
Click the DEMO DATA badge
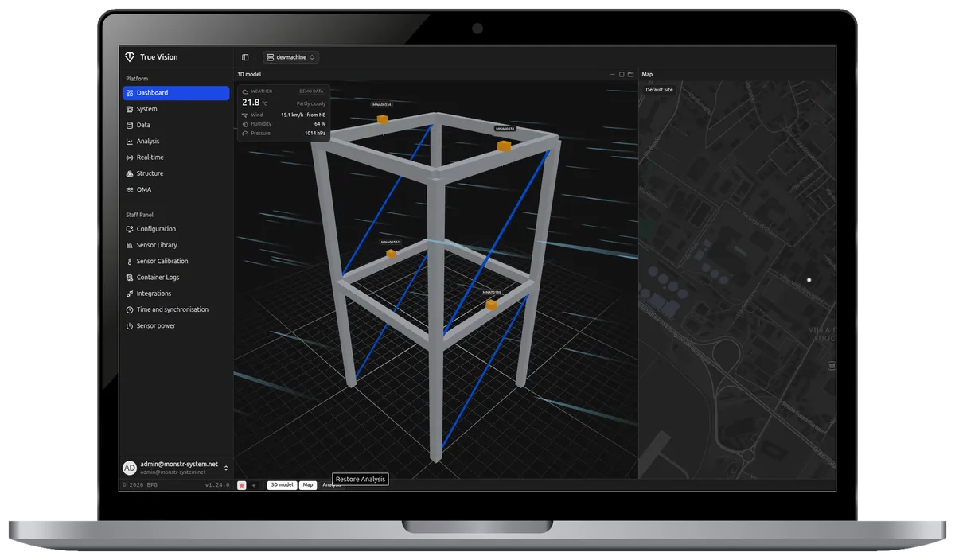coord(311,91)
